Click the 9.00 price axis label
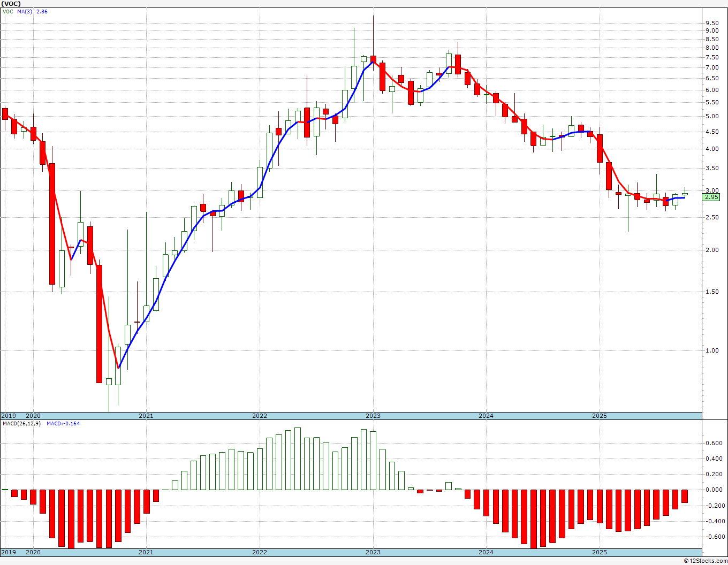This screenshot has width=728, height=565. [x=712, y=30]
